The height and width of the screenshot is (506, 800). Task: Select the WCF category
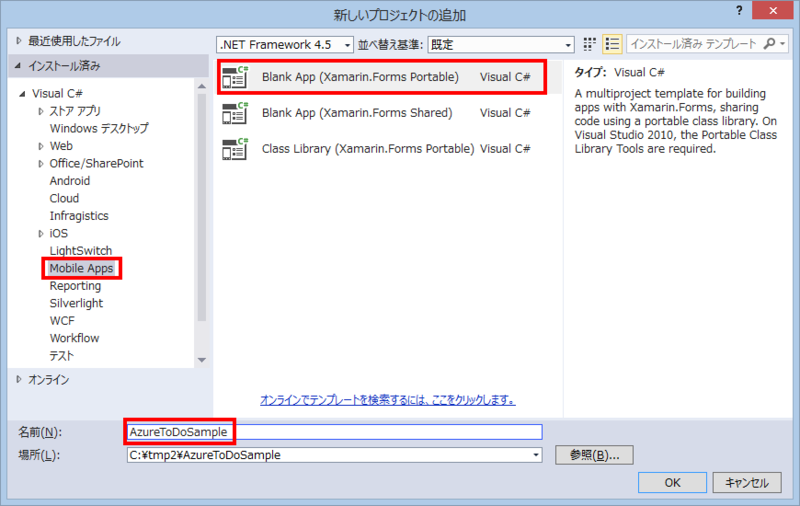[x=62, y=321]
